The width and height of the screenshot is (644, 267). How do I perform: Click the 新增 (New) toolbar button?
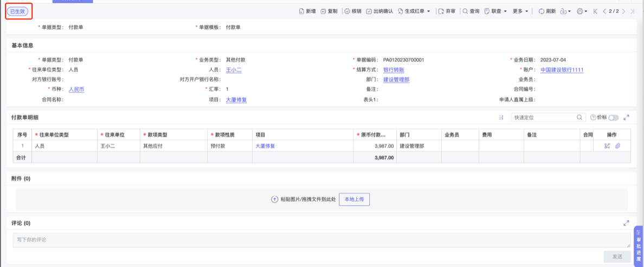point(307,11)
